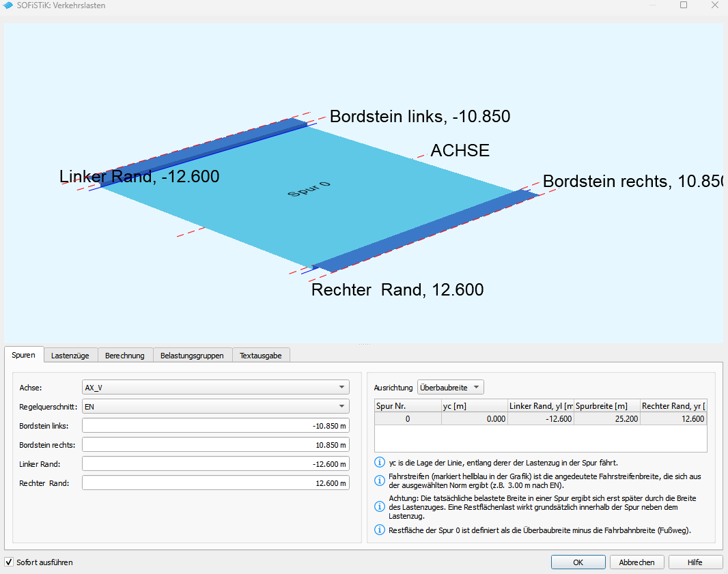728x574 pixels.
Task: Click the info icon beside Fahrstreifen note
Action: 380,480
